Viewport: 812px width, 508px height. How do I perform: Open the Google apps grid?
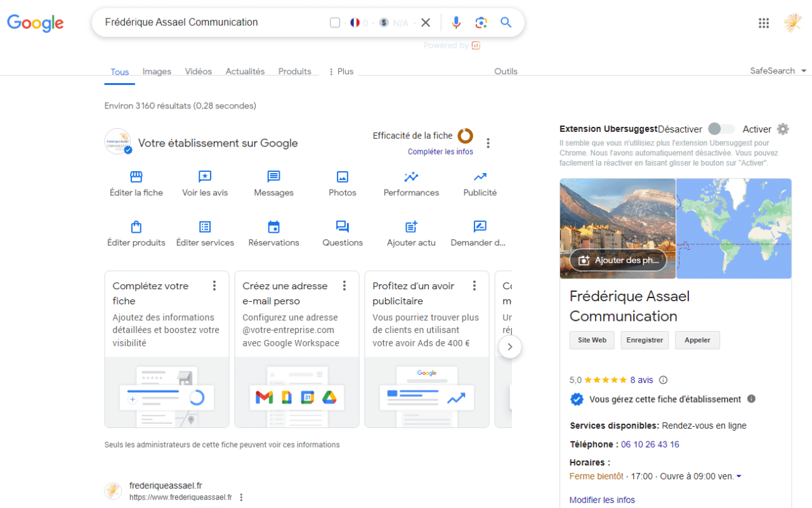(764, 23)
